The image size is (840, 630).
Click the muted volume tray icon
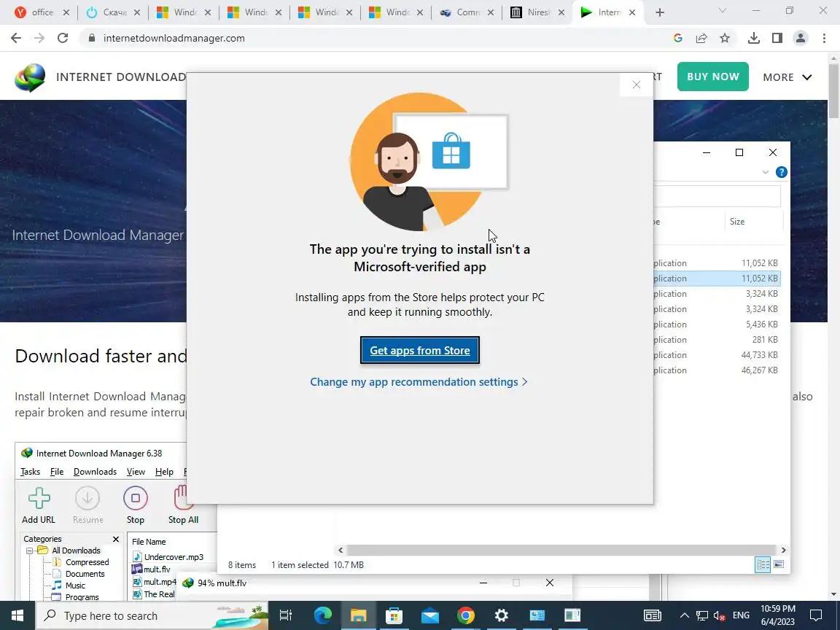[x=719, y=616]
